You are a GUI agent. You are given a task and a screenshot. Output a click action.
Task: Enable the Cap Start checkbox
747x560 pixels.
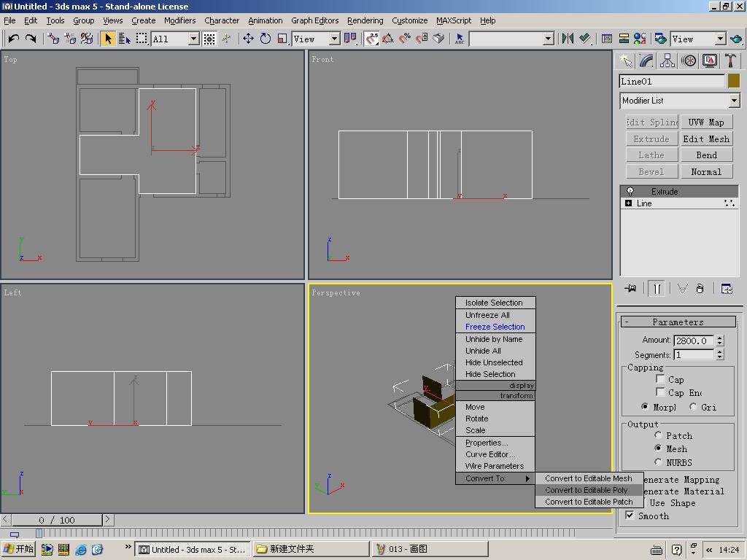(660, 379)
